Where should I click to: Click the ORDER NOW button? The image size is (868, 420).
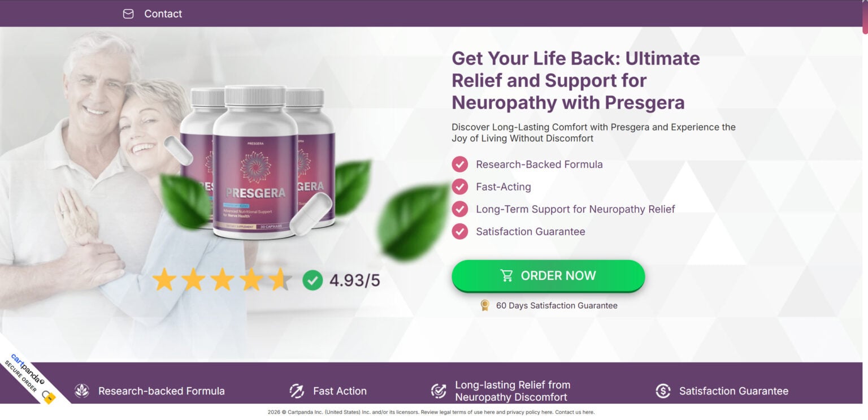pyautogui.click(x=548, y=276)
